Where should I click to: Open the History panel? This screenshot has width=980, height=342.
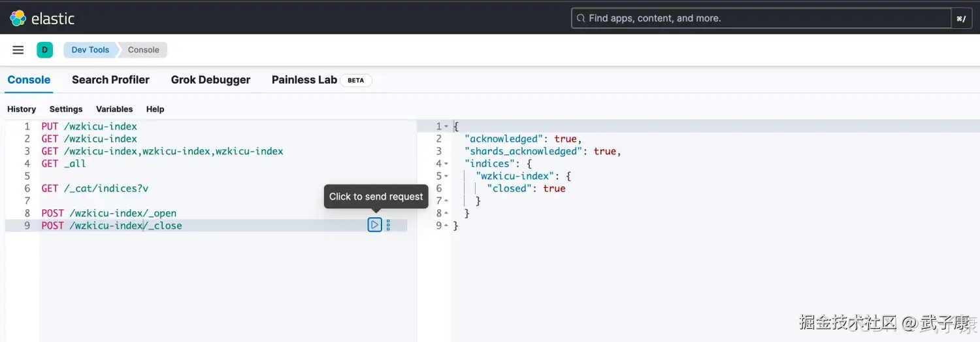(x=22, y=109)
